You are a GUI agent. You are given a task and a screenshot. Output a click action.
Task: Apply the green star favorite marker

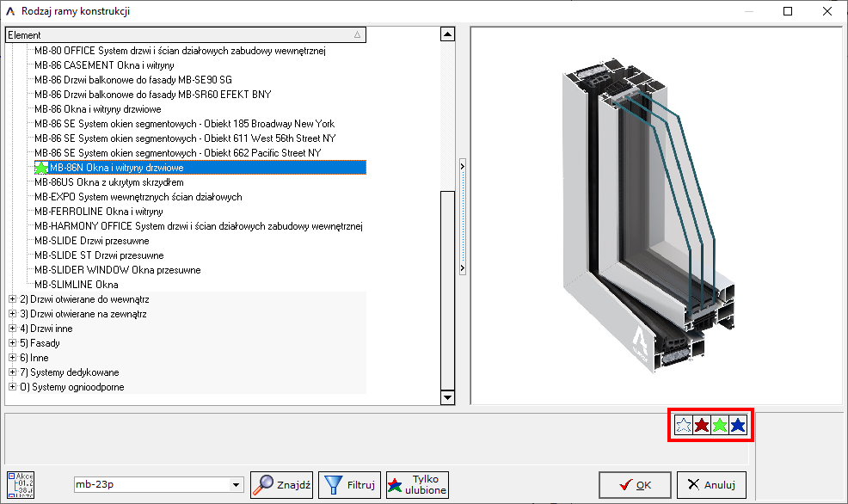720,425
